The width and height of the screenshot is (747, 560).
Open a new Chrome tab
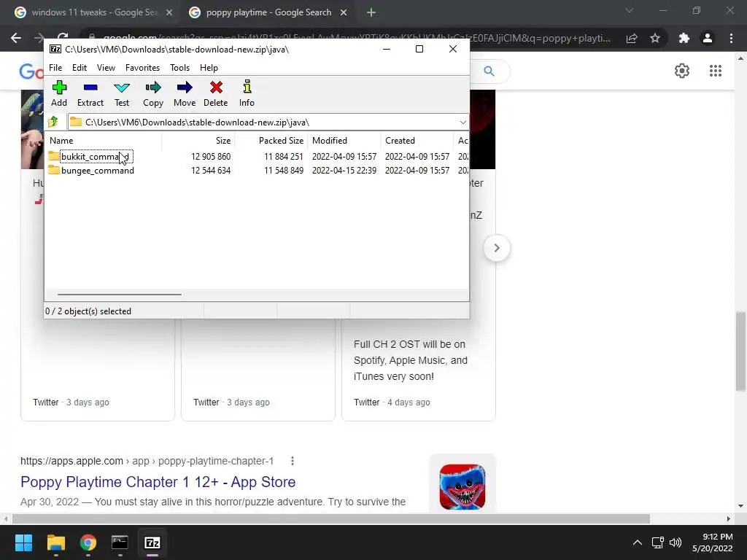click(x=371, y=13)
